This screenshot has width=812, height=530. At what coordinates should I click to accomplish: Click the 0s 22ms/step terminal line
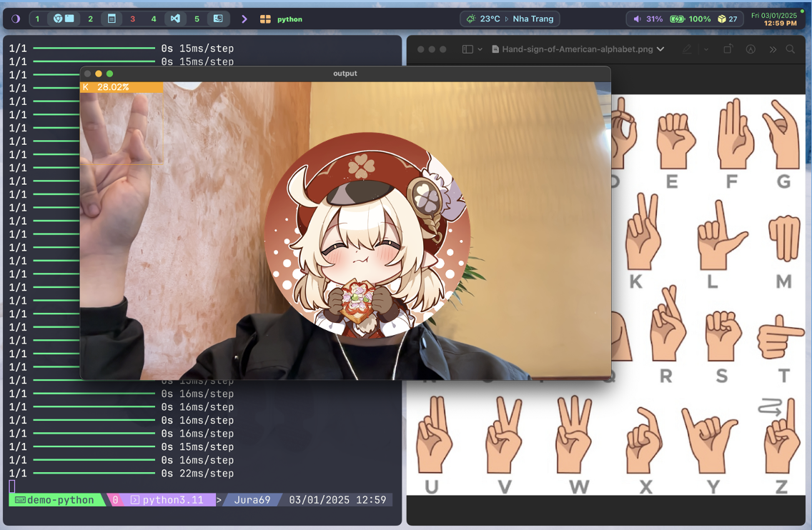(197, 473)
